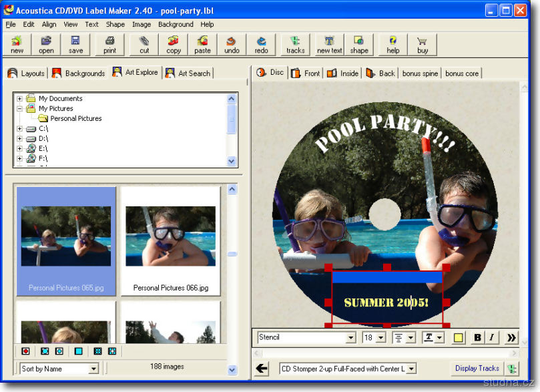Image resolution: width=540 pixels, height=392 pixels.
Task: Click the paste toolbar icon
Action: point(202,45)
